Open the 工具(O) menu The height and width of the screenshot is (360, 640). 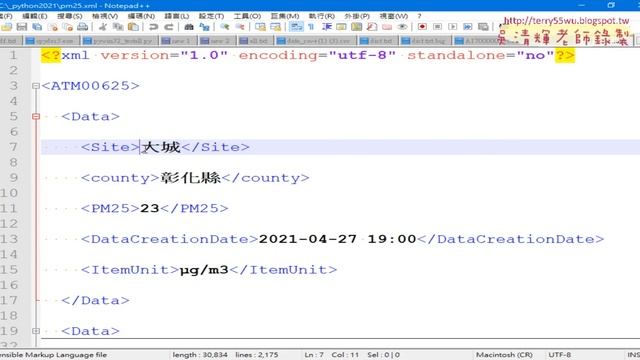pos(247,16)
